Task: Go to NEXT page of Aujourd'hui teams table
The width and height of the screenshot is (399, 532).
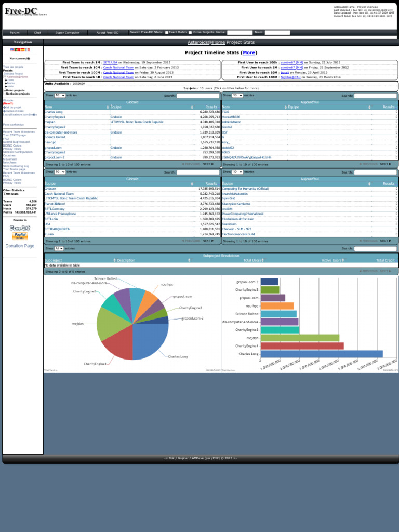Action: 385,241
